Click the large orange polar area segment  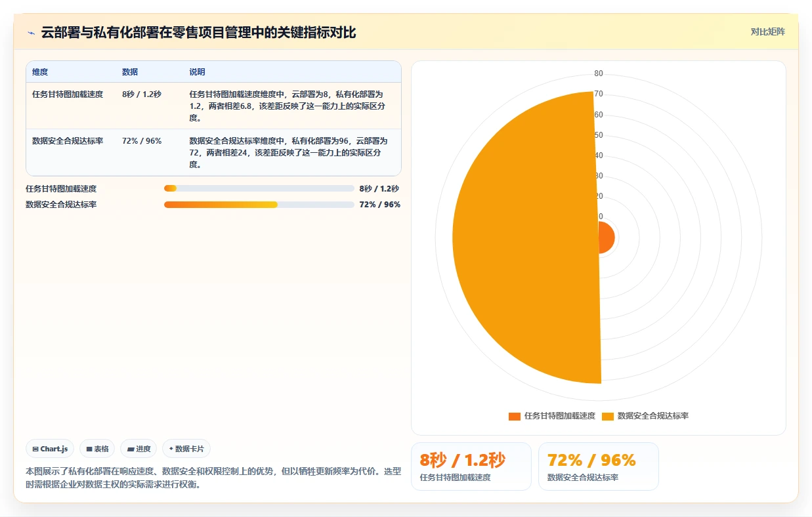[525, 238]
